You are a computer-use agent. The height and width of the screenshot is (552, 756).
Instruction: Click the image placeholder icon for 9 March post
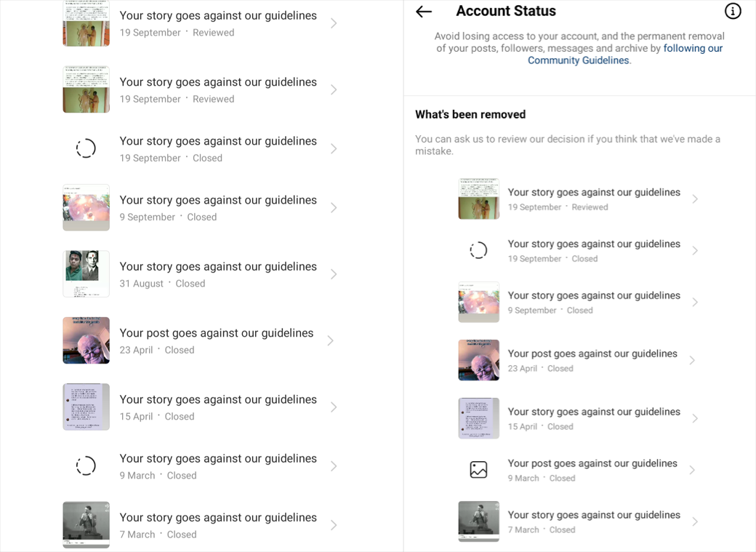[478, 470]
